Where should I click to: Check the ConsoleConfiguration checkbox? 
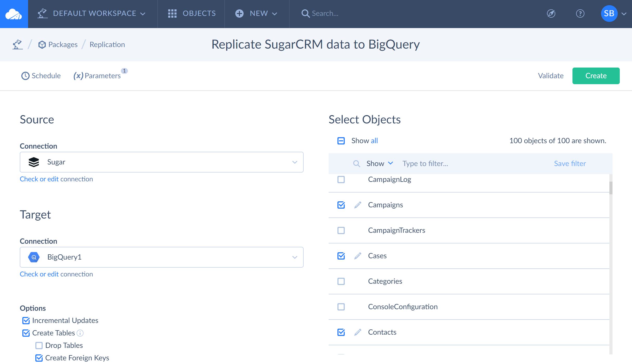coord(341,307)
